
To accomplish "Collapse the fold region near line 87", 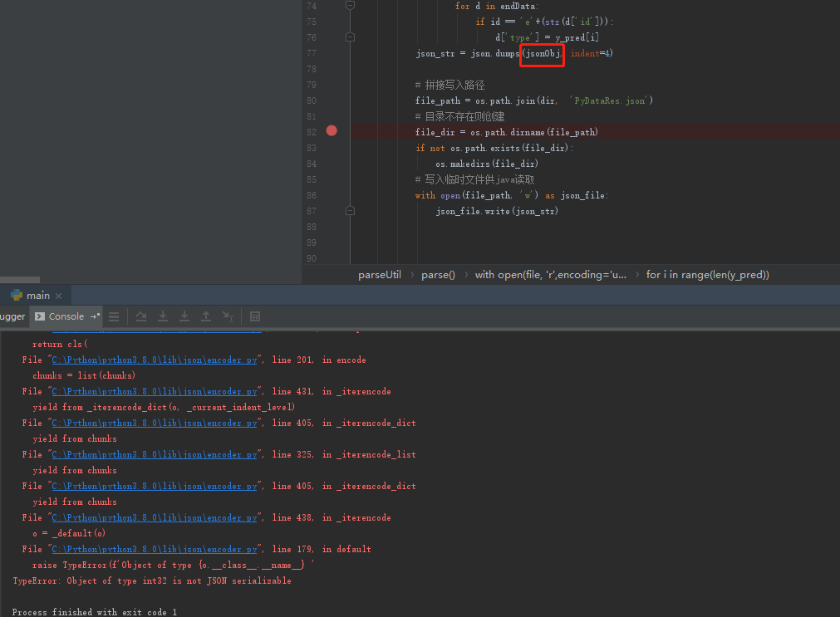I will [350, 210].
